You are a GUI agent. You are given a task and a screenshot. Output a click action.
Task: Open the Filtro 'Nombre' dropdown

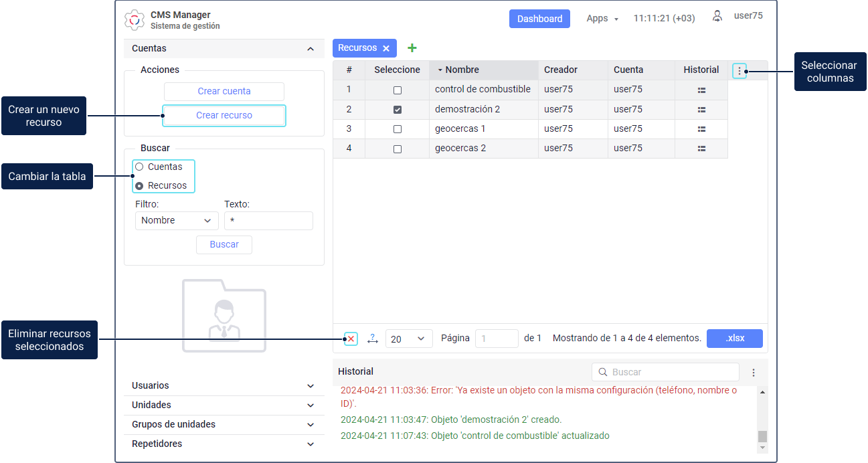click(177, 221)
